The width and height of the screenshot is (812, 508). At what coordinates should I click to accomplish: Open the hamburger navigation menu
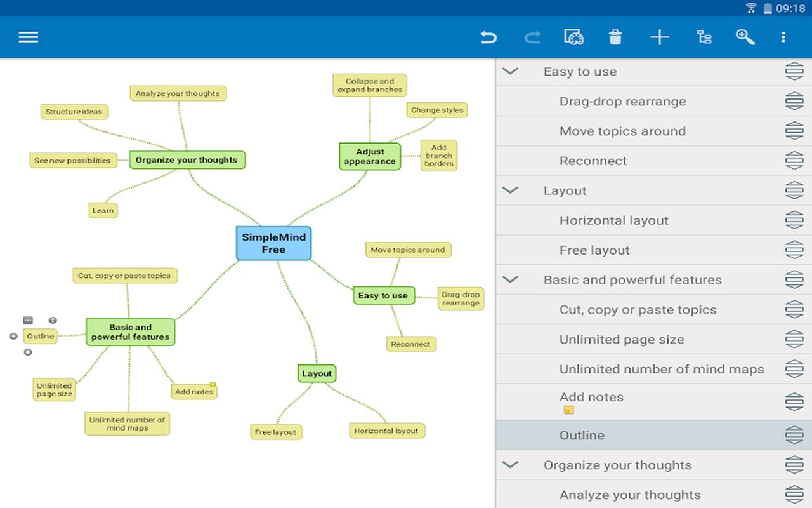tap(29, 37)
